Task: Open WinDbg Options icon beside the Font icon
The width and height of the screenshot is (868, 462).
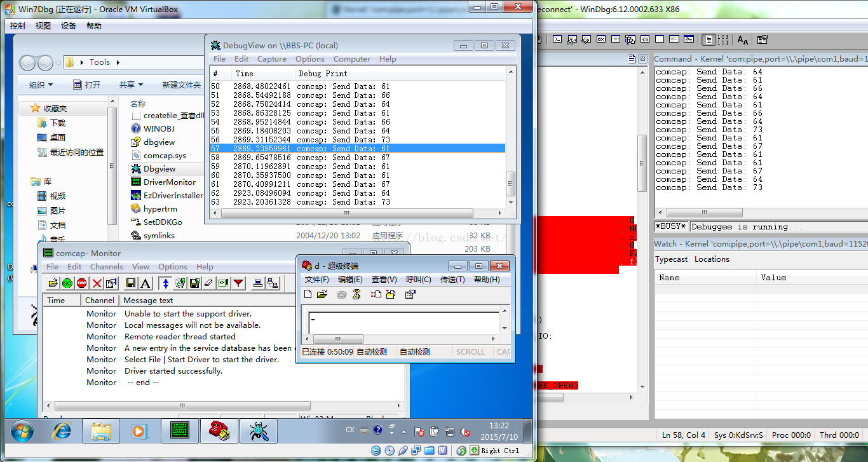Action: [x=762, y=39]
